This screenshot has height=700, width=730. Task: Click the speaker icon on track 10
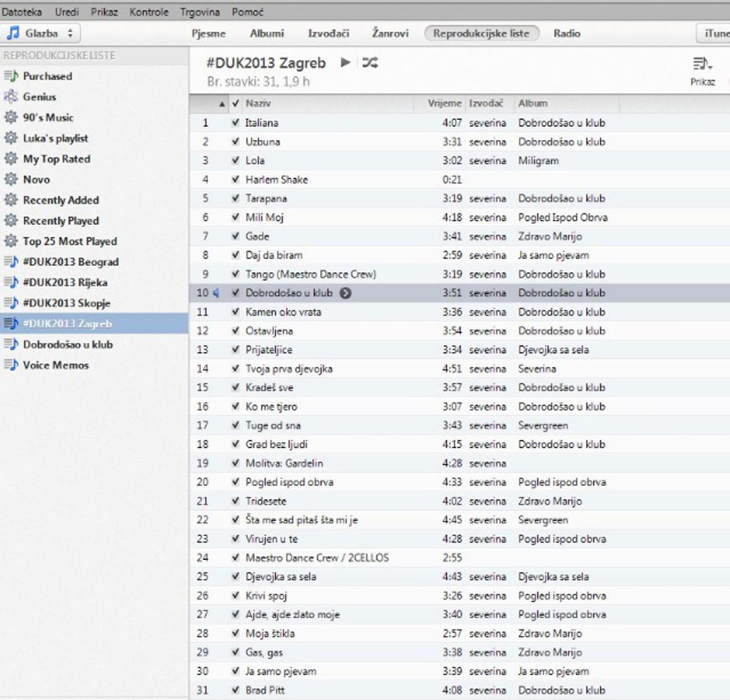click(216, 293)
